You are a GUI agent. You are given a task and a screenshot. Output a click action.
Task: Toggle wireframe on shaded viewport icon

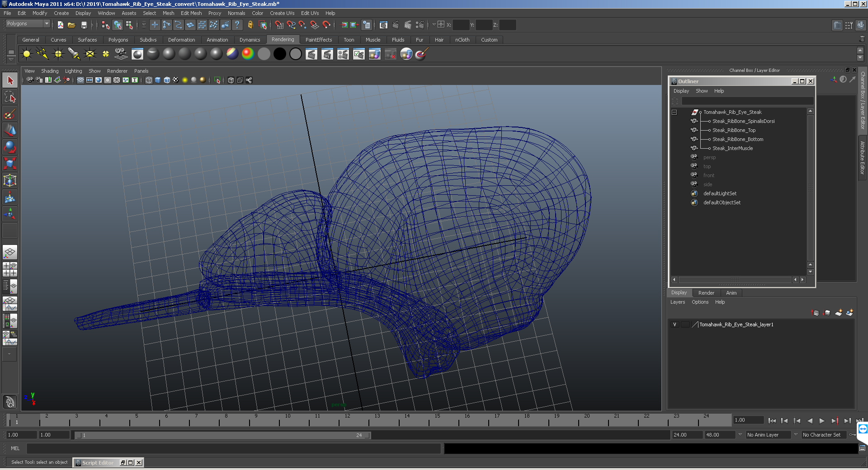[x=167, y=80]
